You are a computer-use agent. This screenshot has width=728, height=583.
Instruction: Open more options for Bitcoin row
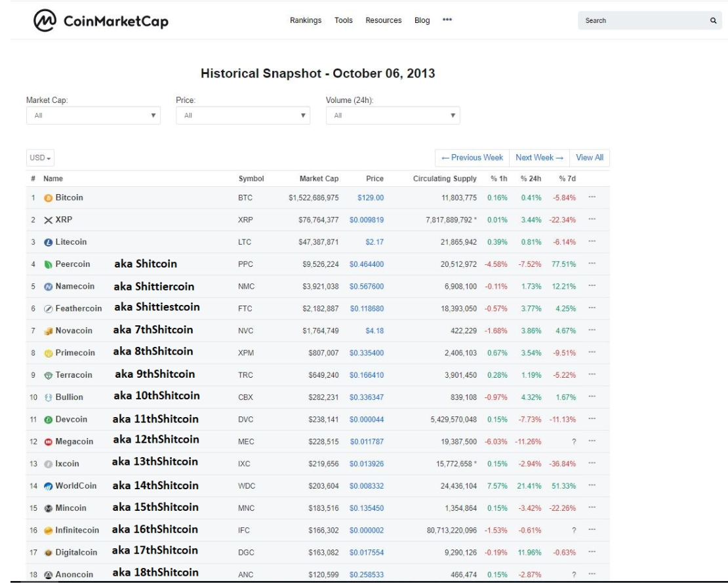coord(592,197)
